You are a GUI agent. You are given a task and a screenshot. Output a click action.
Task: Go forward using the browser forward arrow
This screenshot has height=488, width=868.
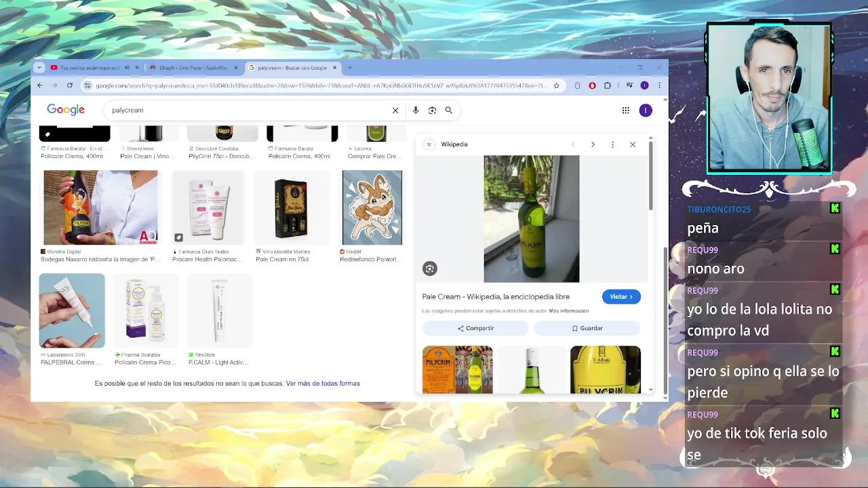point(54,85)
